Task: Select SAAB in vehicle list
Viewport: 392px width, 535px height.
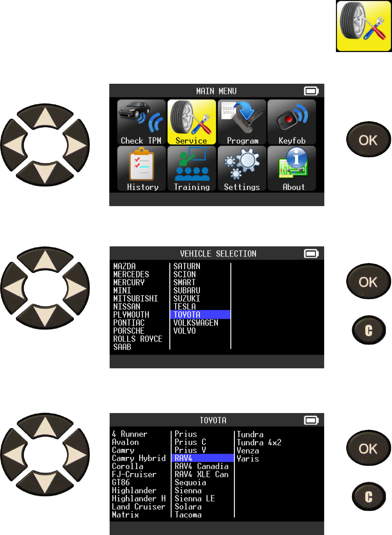Action: click(122, 347)
